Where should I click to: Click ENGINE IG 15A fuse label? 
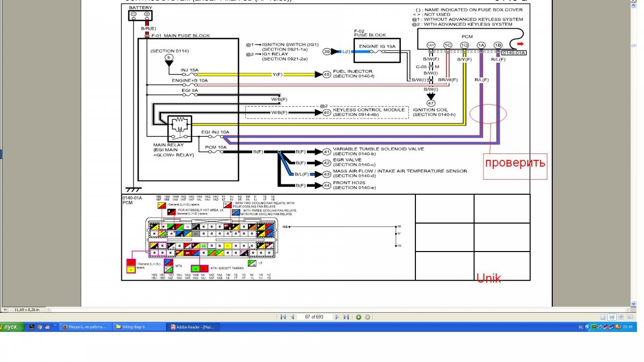tap(377, 47)
